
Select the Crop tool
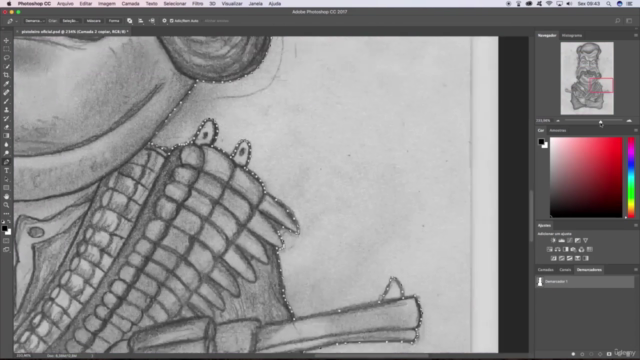pos(6,75)
